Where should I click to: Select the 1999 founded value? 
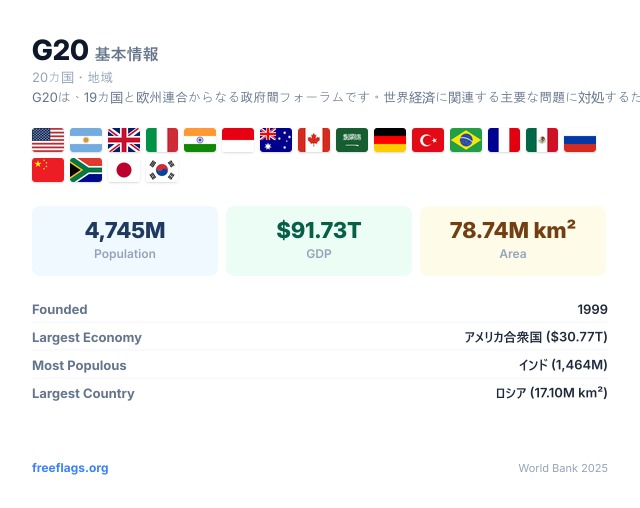click(592, 309)
